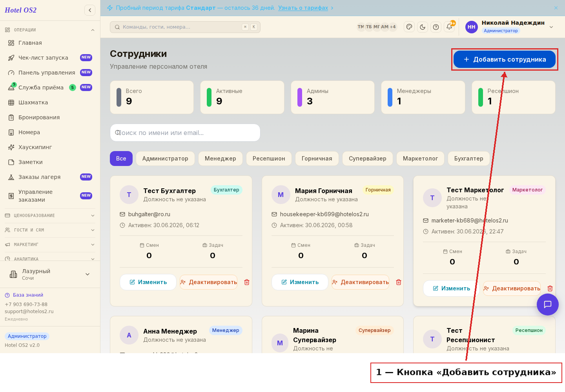
Task: Filter by Горничная role
Action: (x=317, y=159)
